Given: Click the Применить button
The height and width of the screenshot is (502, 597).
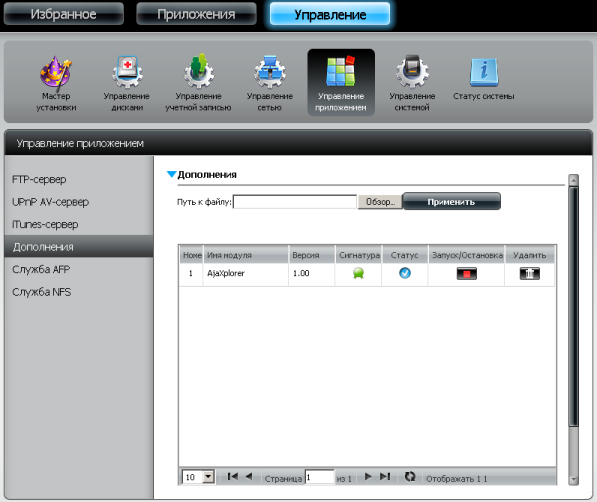Looking at the screenshot, I should [x=451, y=201].
